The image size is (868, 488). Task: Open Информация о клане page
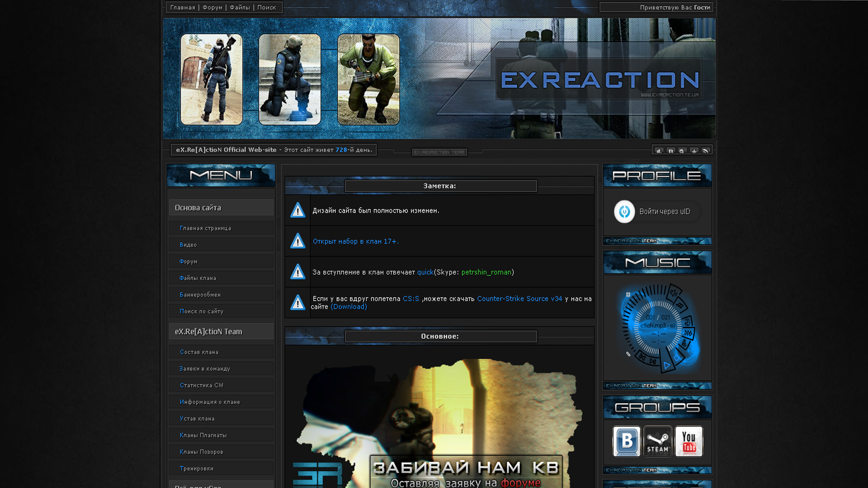click(221, 402)
